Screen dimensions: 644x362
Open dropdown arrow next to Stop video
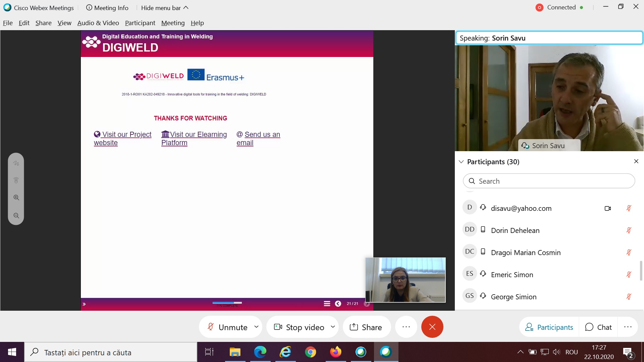(x=333, y=327)
